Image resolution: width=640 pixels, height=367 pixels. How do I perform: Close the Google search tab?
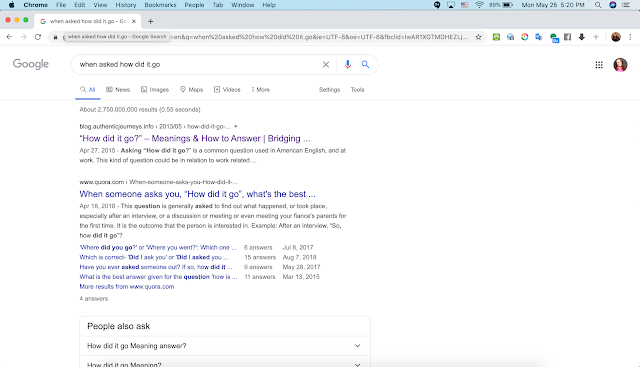[133, 21]
